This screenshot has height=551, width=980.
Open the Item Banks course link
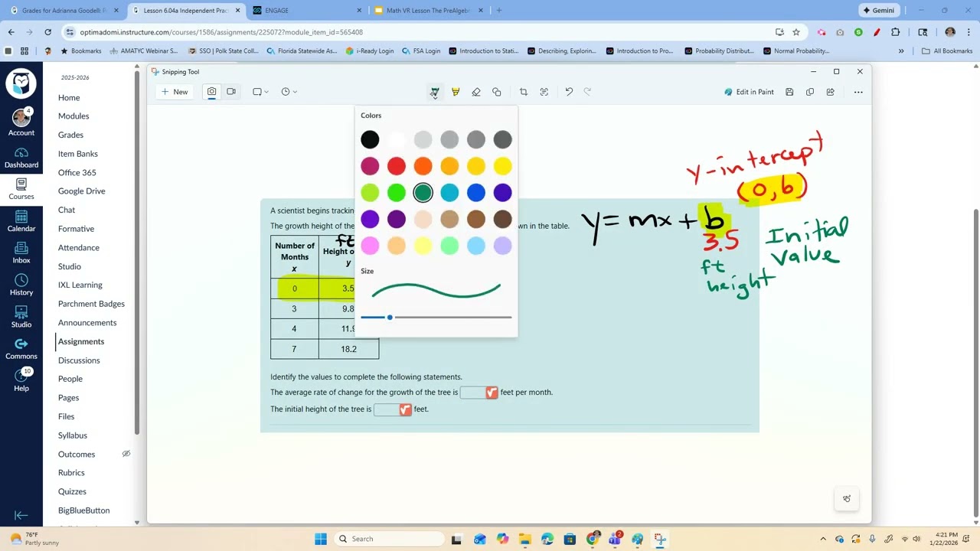point(78,154)
